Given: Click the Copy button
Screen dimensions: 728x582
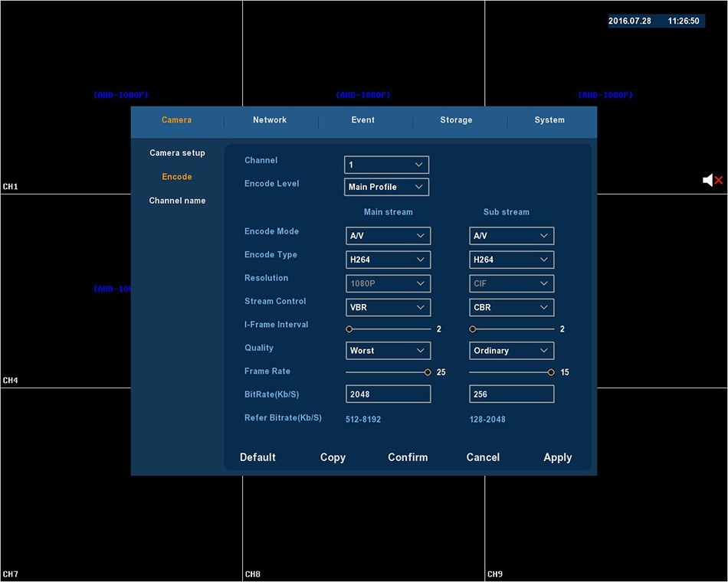Looking at the screenshot, I should (x=333, y=457).
